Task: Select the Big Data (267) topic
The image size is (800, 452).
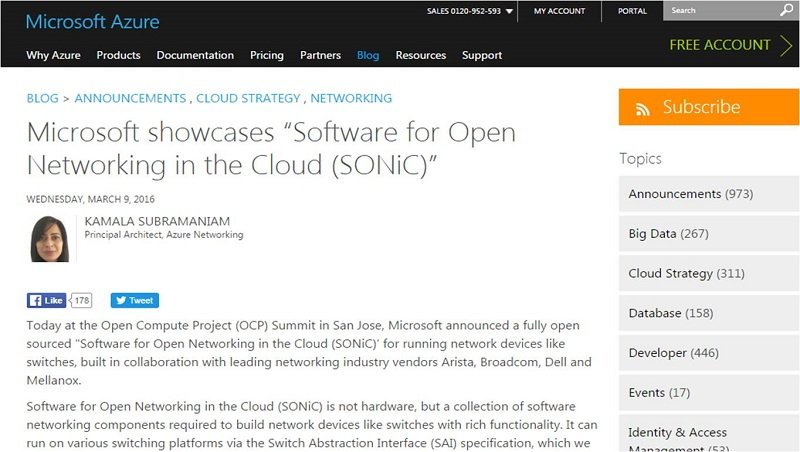Action: click(x=709, y=234)
